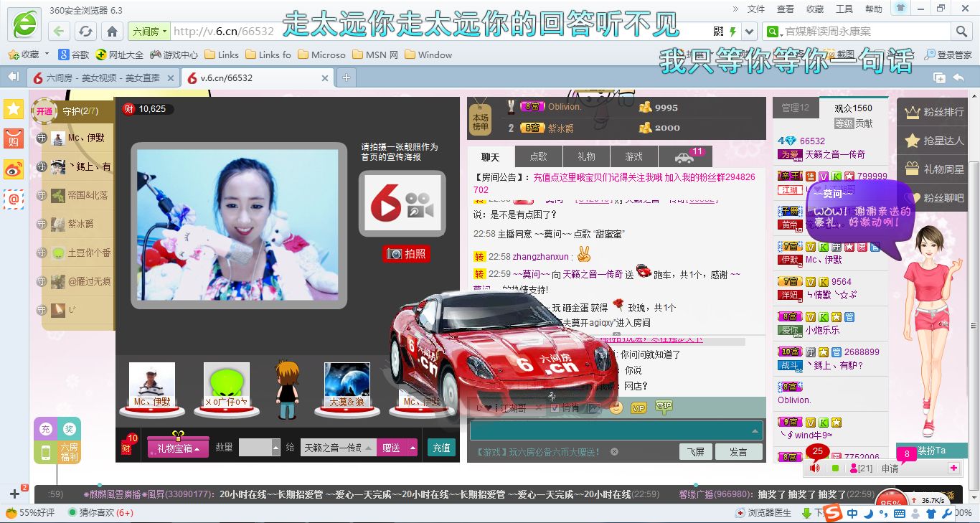Click the 开通 guard badge
The width and height of the screenshot is (980, 523).
coord(44,111)
